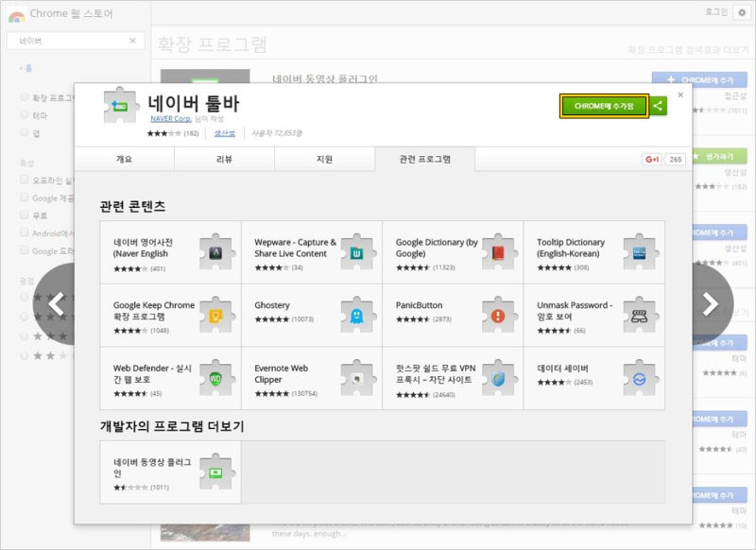The width and height of the screenshot is (756, 550).
Task: Click the Google Keep lightbulb icon
Action: point(216,316)
